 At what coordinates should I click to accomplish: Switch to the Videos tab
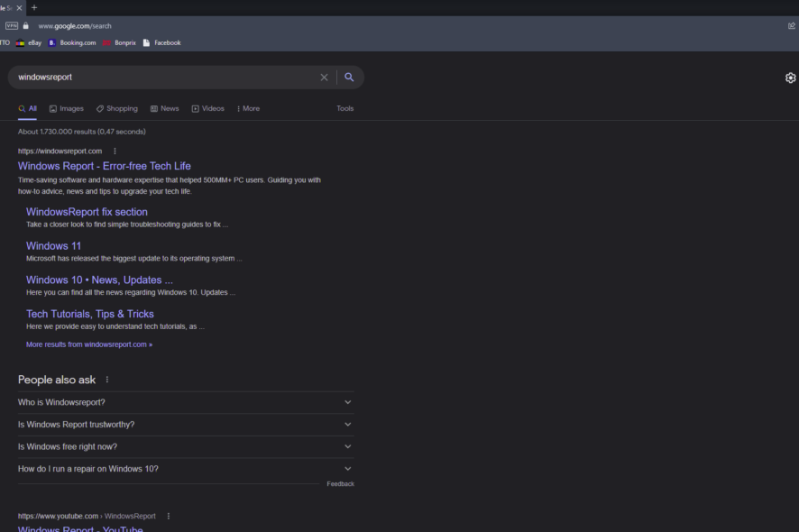[x=208, y=108]
